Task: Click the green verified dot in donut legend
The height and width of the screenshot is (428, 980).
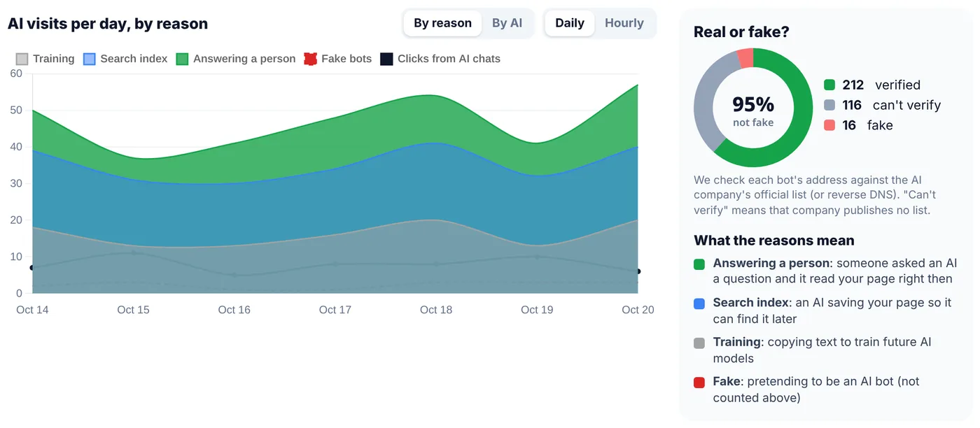Action: 829,85
